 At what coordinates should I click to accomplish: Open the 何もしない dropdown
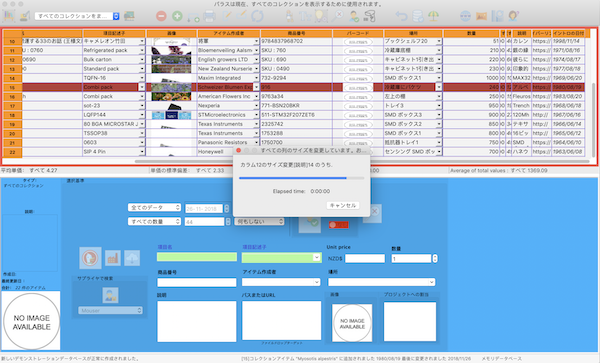259,221
